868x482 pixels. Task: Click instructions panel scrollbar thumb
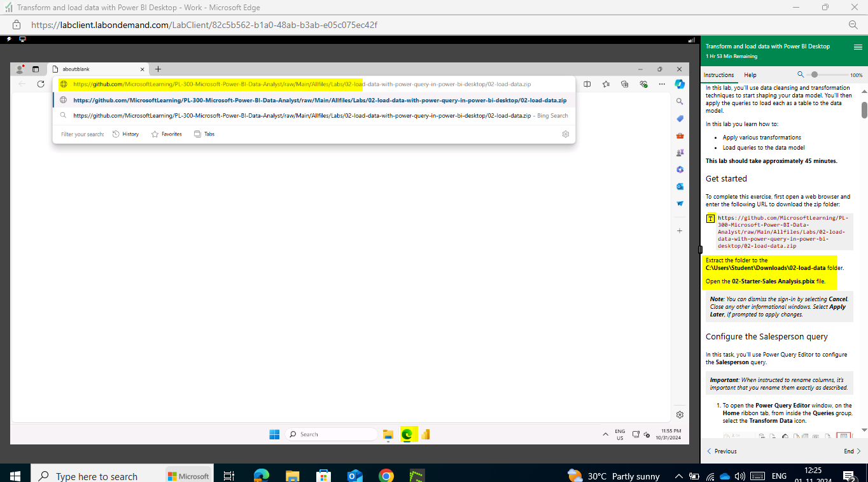click(864, 110)
